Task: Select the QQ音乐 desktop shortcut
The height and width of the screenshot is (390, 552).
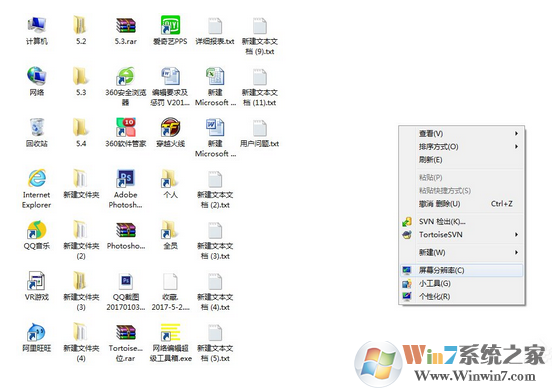Action: (37, 235)
